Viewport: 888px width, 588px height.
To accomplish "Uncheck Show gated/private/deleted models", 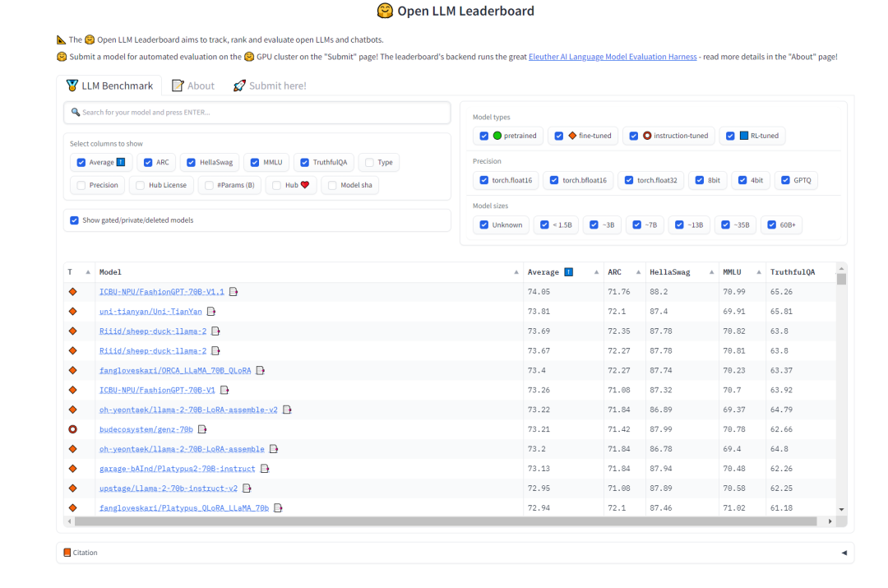I will pyautogui.click(x=74, y=220).
